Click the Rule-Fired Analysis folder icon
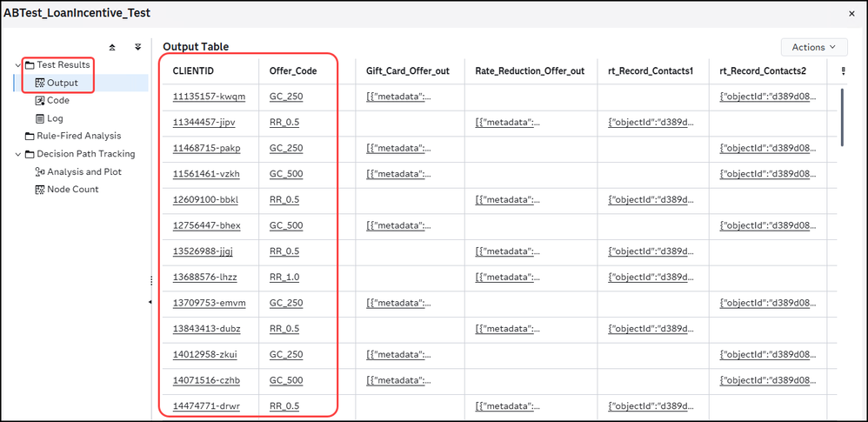This screenshot has height=422, width=868. click(30, 137)
